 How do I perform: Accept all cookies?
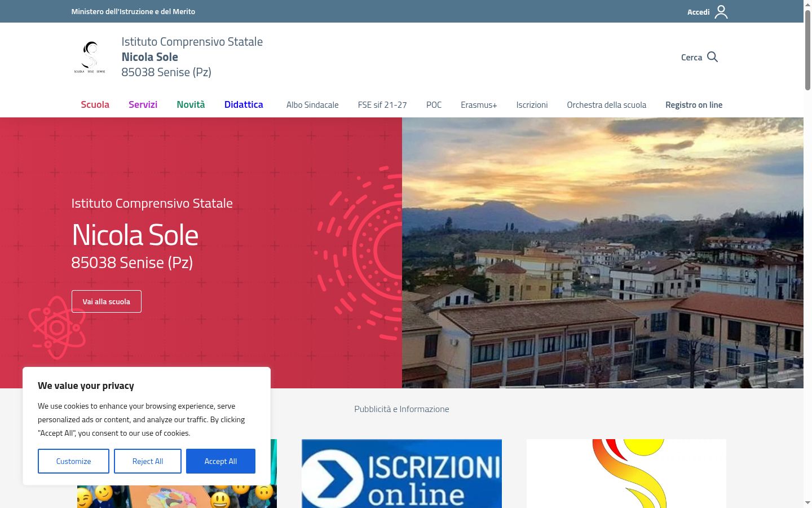[x=220, y=461]
